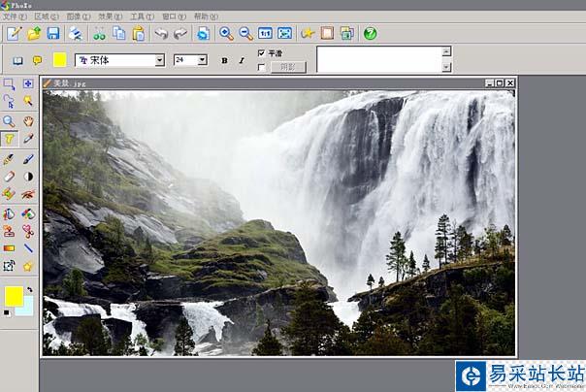Click the yellow text color swatch
The image size is (586, 392).
click(60, 60)
